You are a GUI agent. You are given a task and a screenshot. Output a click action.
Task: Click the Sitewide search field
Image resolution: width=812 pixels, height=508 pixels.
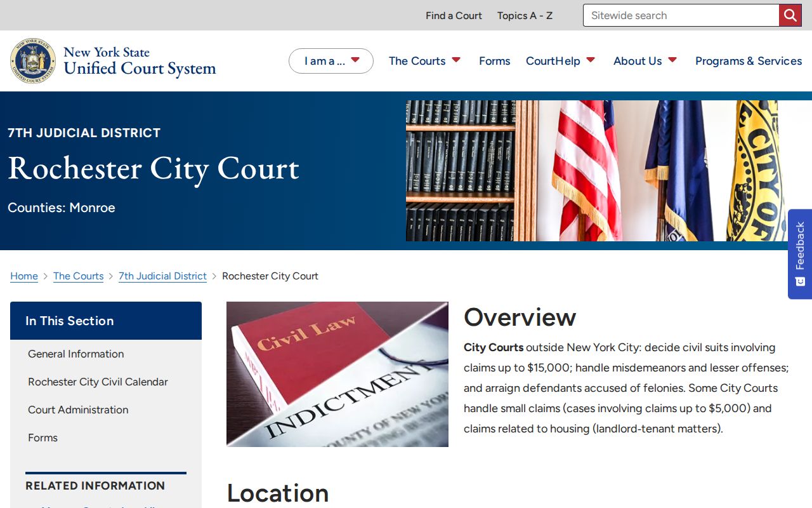tap(681, 15)
